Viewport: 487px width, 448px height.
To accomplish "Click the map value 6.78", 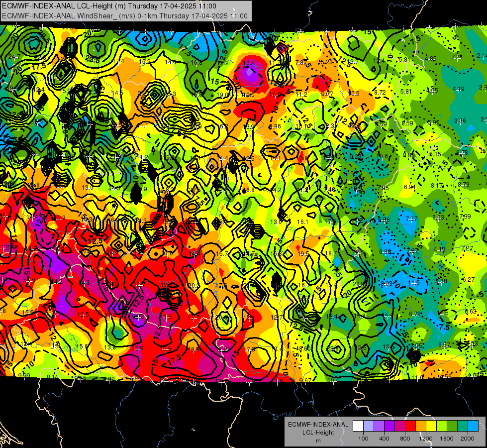I will (462, 153).
